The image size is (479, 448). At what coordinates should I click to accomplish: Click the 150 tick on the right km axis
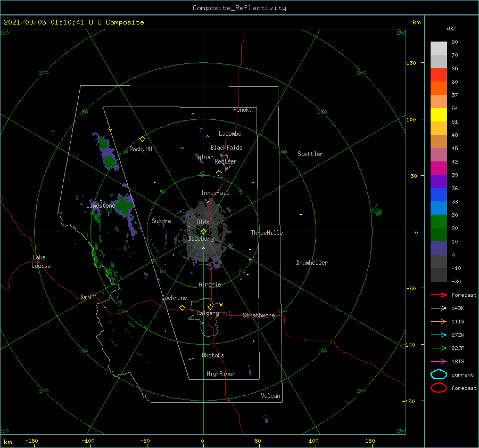point(411,63)
